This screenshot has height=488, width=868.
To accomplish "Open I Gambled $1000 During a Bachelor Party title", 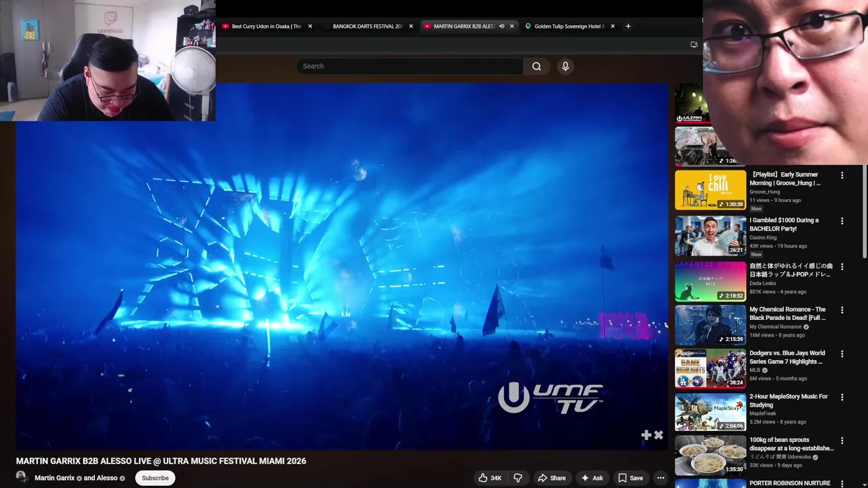I will point(784,224).
